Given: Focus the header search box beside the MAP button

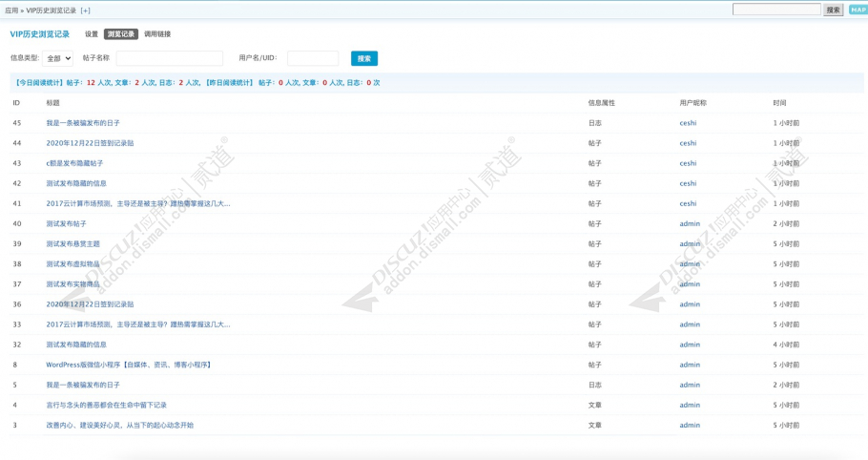Looking at the screenshot, I should click(x=776, y=10).
